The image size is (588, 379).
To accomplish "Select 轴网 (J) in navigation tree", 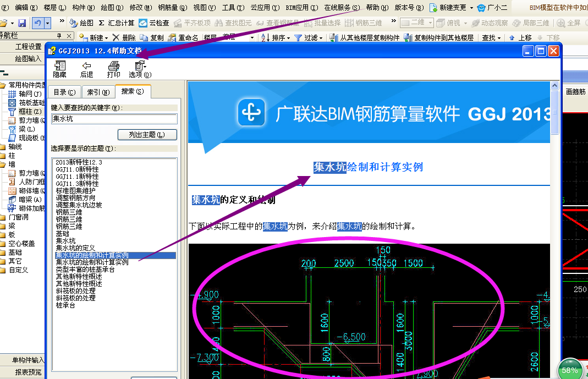I will (25, 94).
